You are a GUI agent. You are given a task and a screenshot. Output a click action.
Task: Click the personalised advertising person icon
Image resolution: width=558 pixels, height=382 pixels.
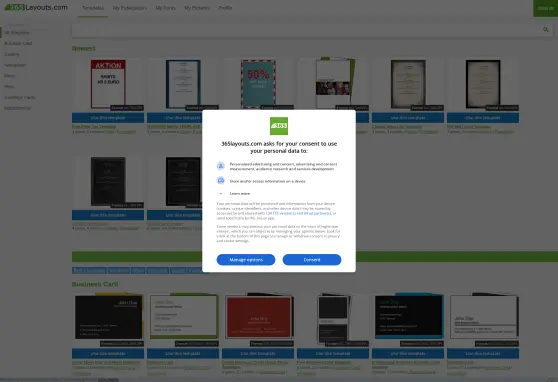coord(221,166)
